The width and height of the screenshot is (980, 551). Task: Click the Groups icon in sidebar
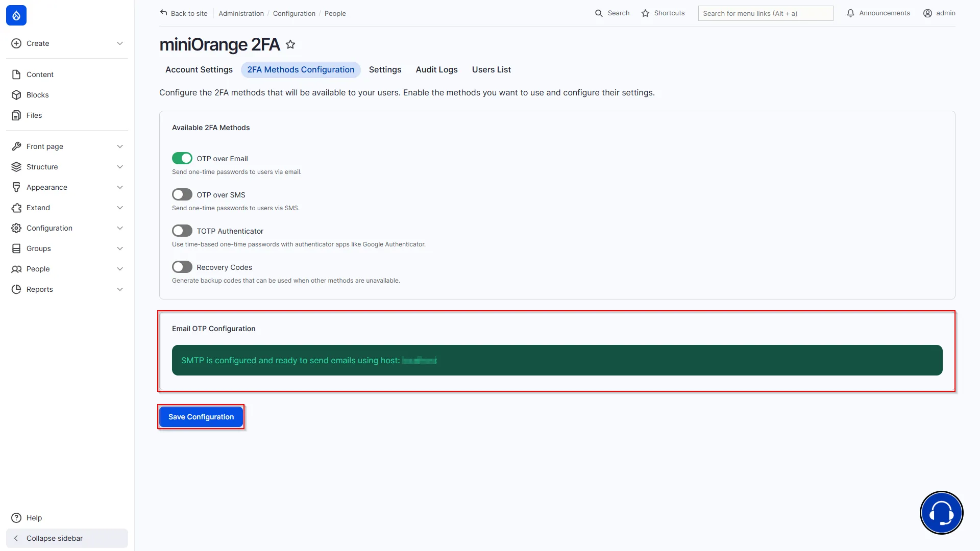16,248
